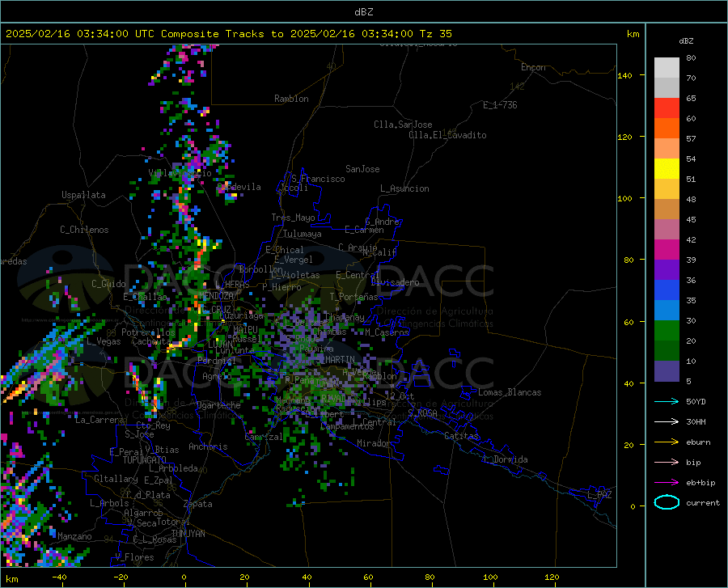Viewport: 728px width, 588px height.
Task: Click the 'Ugarteche' map label
Action: 218,405
